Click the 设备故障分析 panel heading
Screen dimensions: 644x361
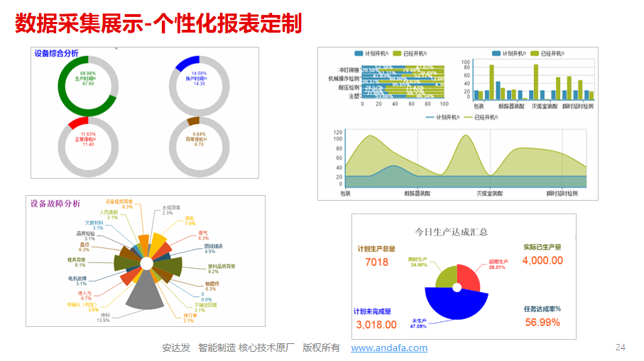(55, 204)
